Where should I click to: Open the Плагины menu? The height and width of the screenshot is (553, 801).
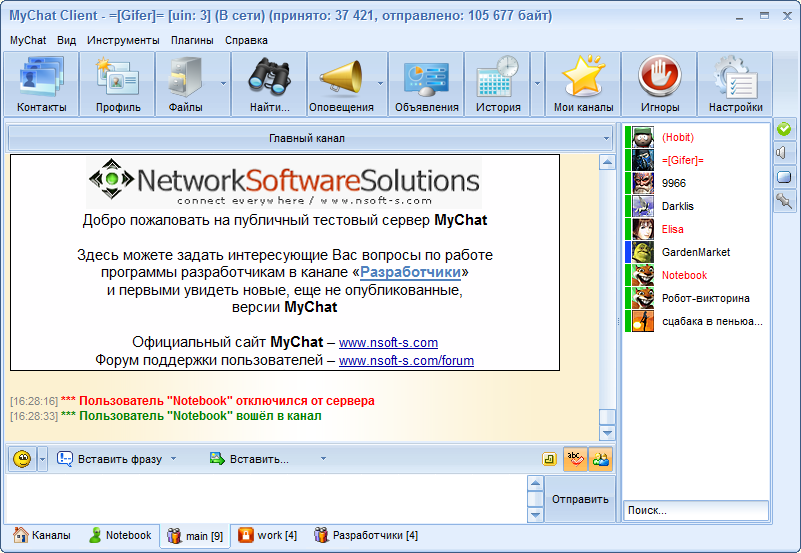(x=192, y=40)
